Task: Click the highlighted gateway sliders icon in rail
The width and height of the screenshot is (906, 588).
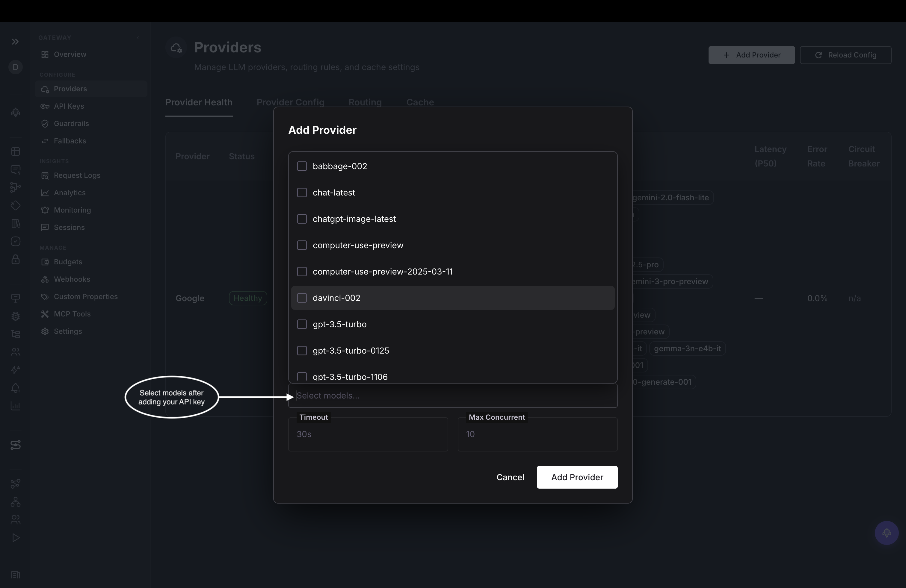Action: pos(15,445)
